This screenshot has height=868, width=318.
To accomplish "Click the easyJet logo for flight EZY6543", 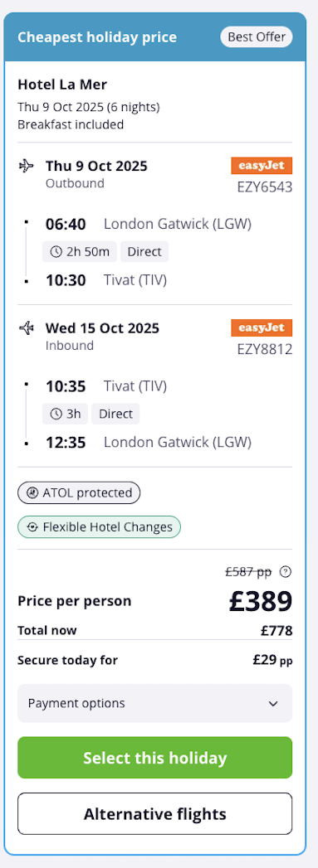I will click(262, 166).
